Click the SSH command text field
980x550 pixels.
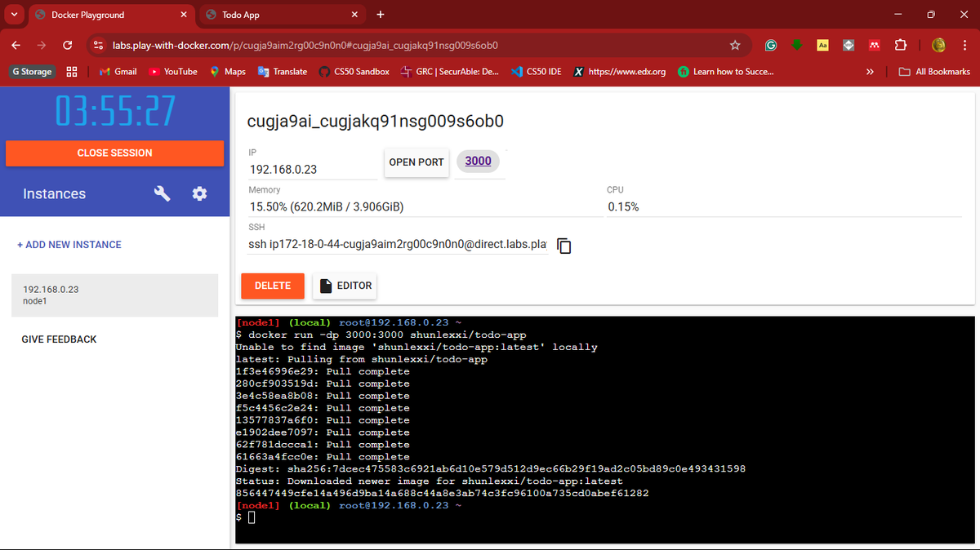point(398,245)
